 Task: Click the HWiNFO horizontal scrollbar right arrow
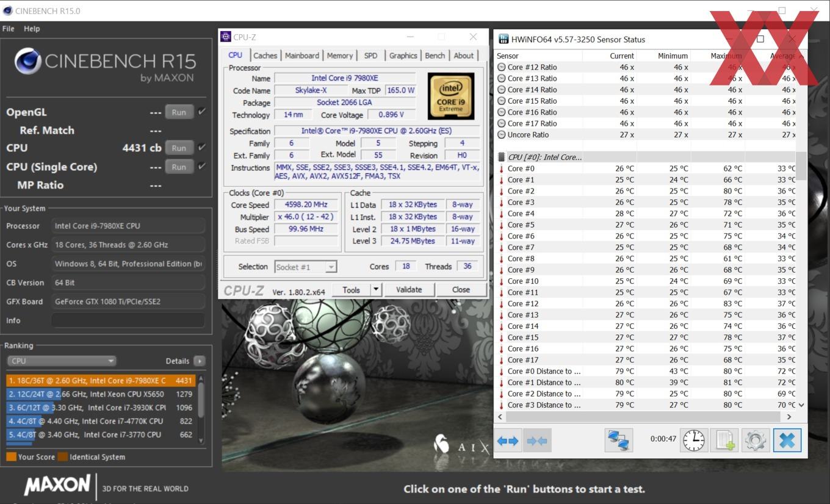pos(789,416)
